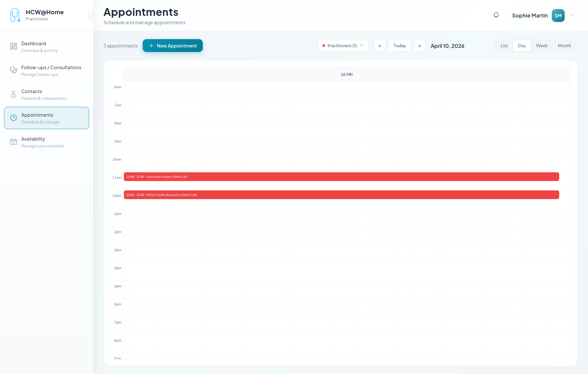Click the New Appointment button
Image resolution: width=588 pixels, height=374 pixels.
pos(172,46)
